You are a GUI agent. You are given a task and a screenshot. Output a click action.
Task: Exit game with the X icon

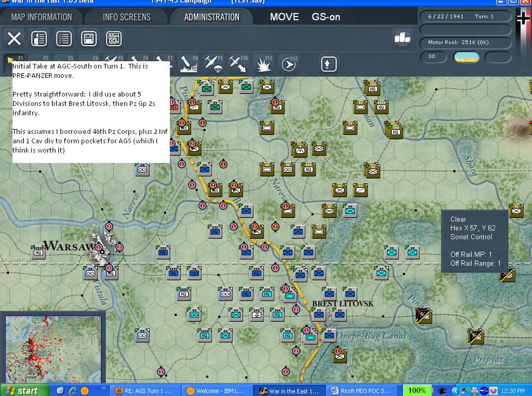click(14, 38)
